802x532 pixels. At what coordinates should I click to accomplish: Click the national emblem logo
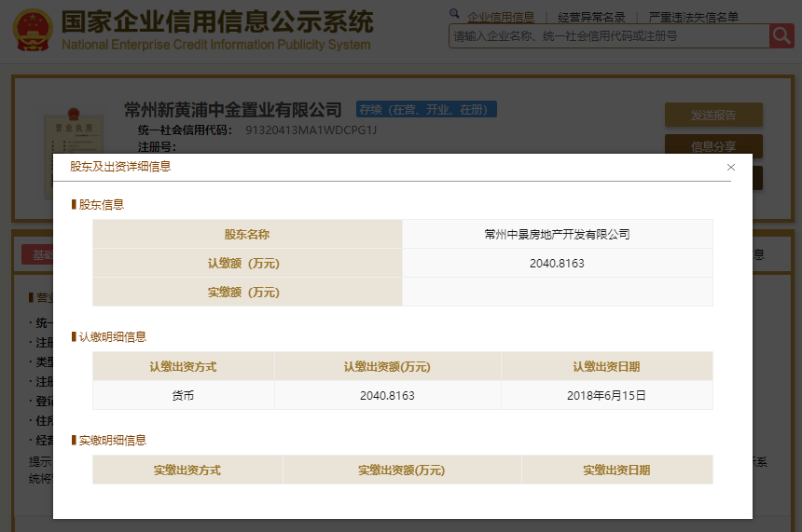click(33, 30)
